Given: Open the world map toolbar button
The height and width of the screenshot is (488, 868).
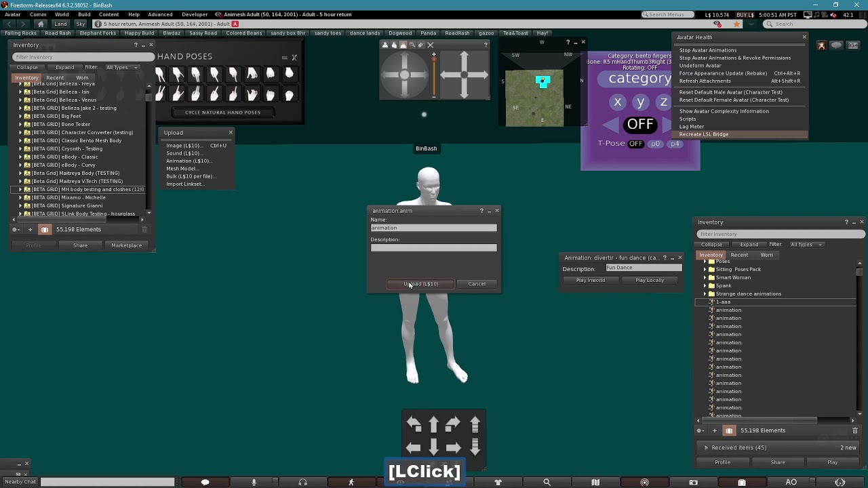Looking at the screenshot, I should (595, 482).
